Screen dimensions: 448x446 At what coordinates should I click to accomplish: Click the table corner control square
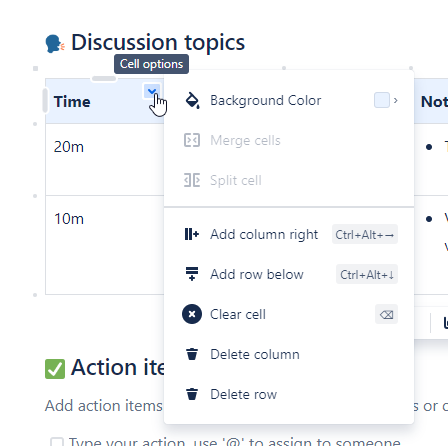click(36, 69)
